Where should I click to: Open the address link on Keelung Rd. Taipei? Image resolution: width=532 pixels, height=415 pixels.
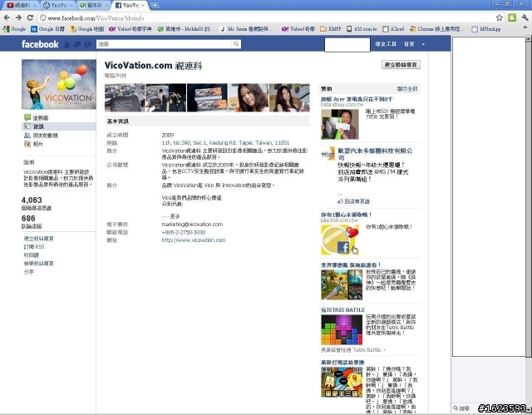click(225, 142)
